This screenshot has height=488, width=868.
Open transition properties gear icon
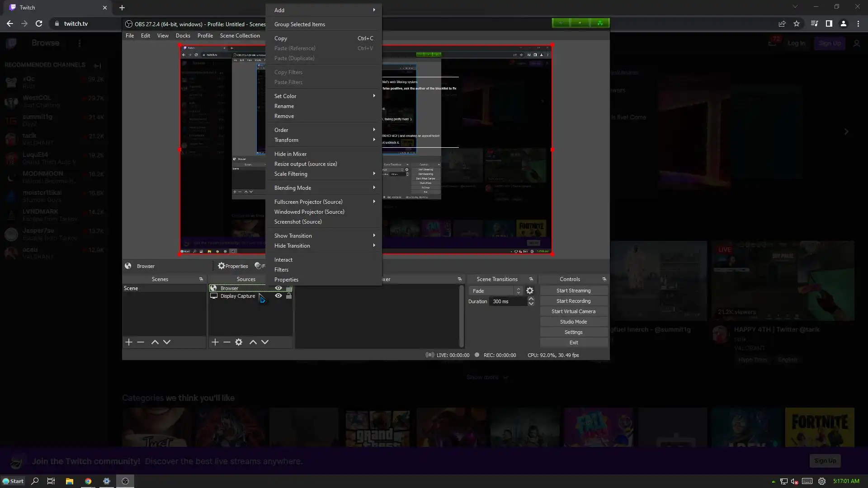coord(530,291)
